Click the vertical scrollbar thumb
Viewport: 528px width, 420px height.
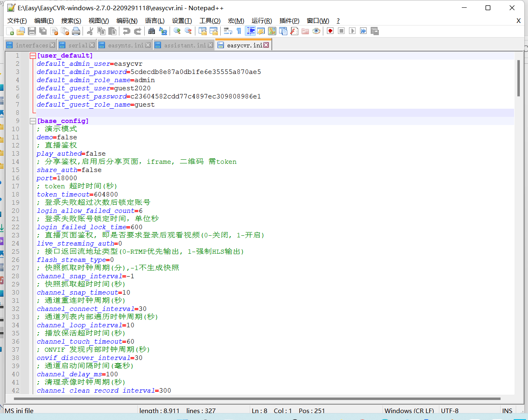pos(518,78)
